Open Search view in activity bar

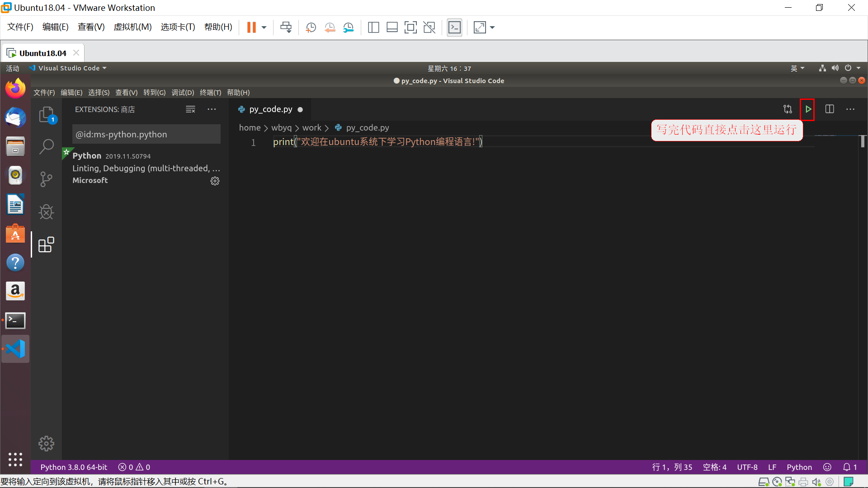pos(46,146)
